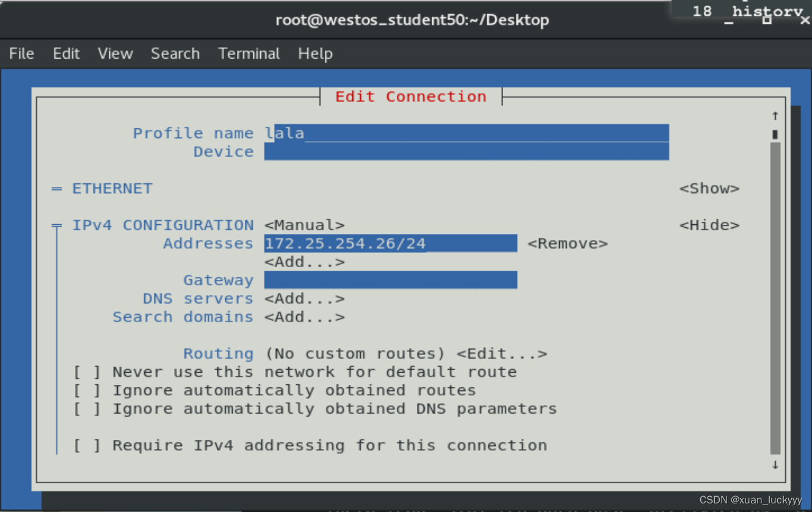
Task: Edit the custom routes
Action: point(502,354)
